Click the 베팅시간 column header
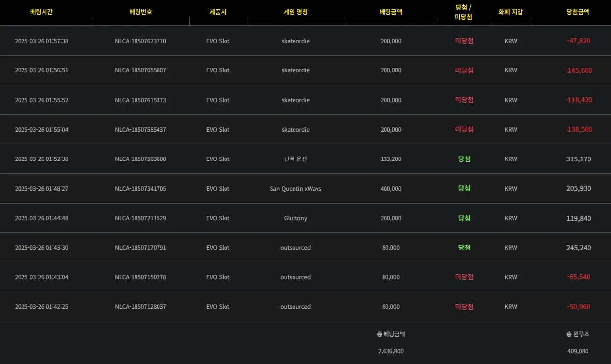The width and height of the screenshot is (611, 364). coord(42,12)
